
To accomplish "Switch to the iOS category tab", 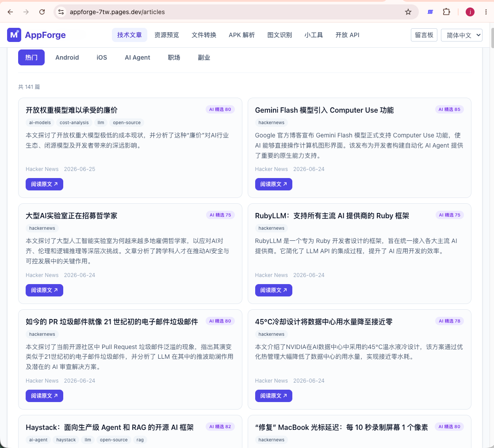I will pyautogui.click(x=102, y=57).
